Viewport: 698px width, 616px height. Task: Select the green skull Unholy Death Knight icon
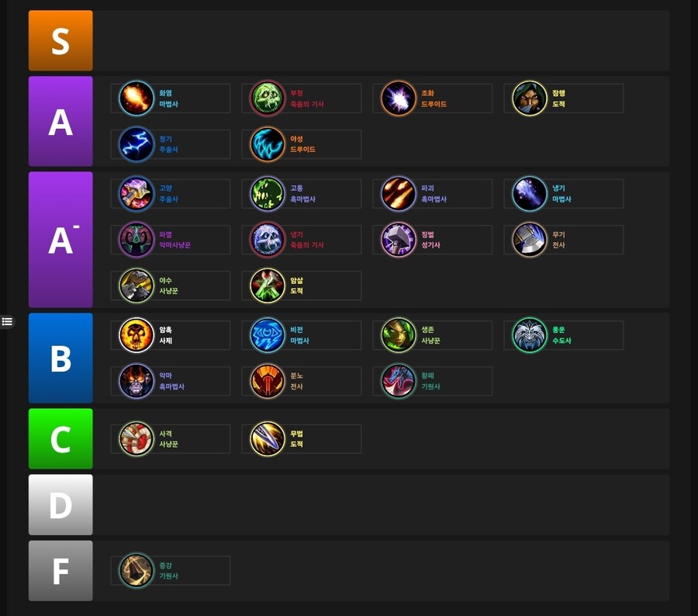(267, 98)
